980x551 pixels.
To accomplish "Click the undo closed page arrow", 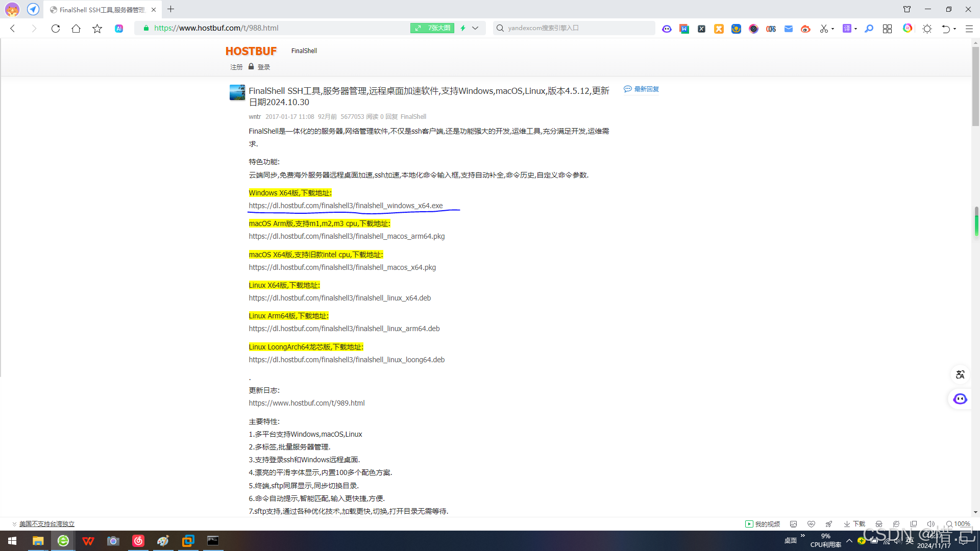I will tap(946, 29).
